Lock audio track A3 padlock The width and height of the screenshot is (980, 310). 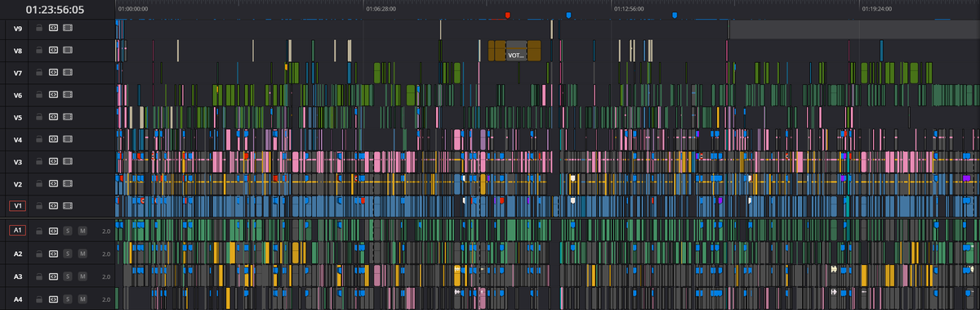click(38, 277)
